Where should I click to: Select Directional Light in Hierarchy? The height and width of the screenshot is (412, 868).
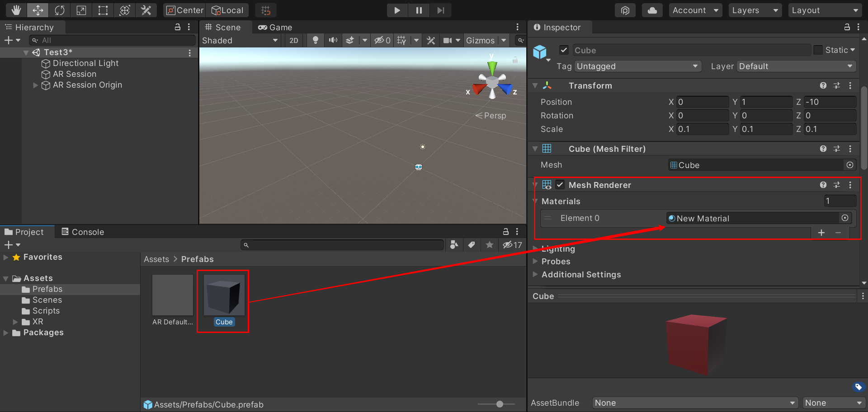(85, 63)
